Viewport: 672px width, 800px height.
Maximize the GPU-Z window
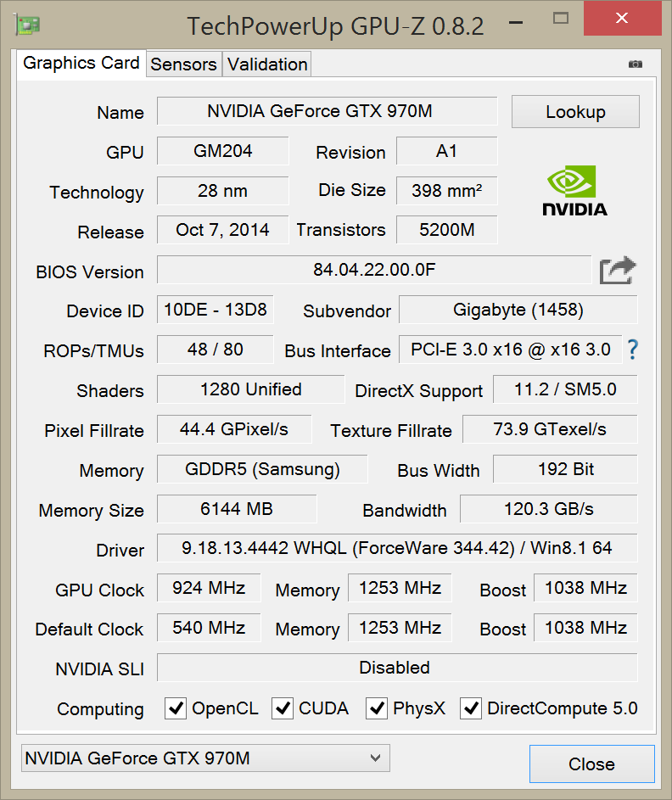pos(561,19)
